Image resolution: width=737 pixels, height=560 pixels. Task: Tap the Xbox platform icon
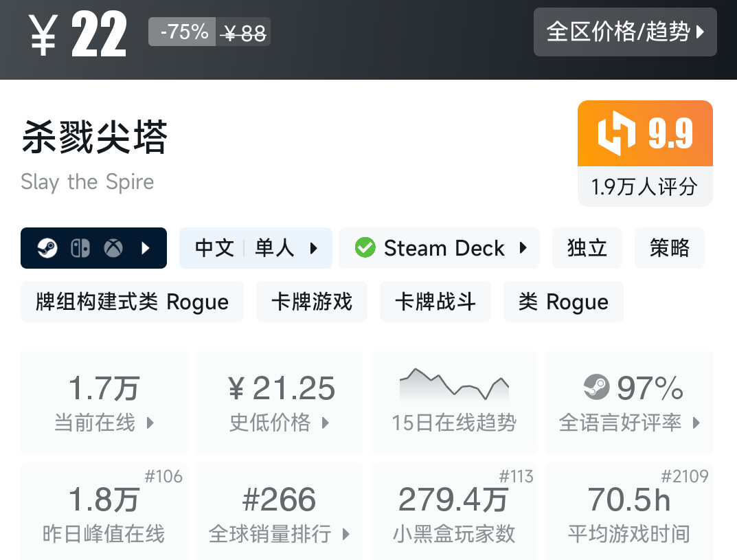[113, 248]
